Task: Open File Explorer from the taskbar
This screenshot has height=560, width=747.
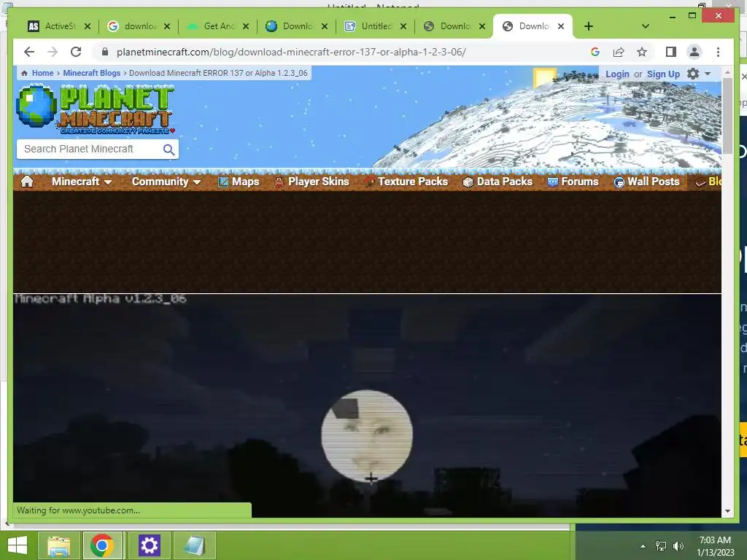Action: [58, 545]
